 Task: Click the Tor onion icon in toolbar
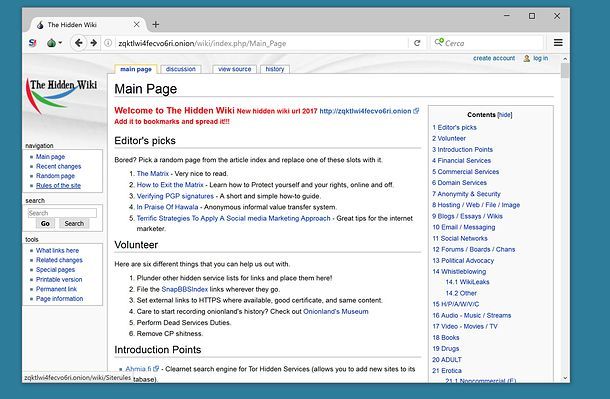(51, 43)
